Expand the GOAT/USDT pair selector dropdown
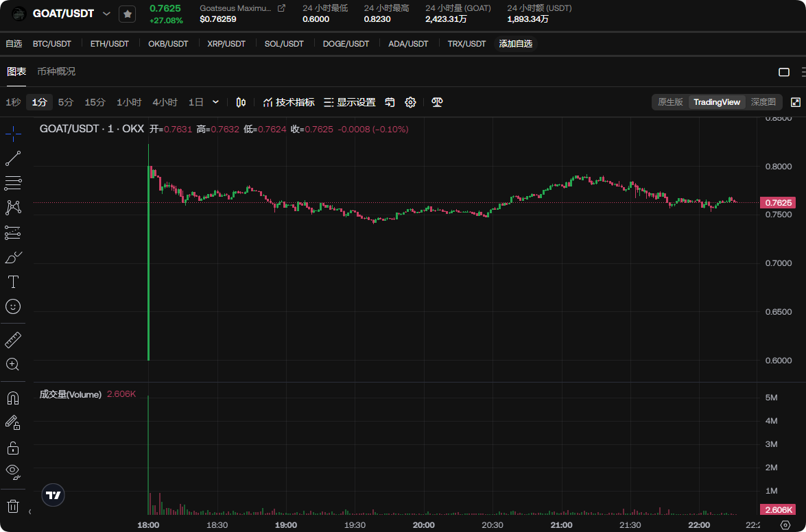 click(x=106, y=14)
